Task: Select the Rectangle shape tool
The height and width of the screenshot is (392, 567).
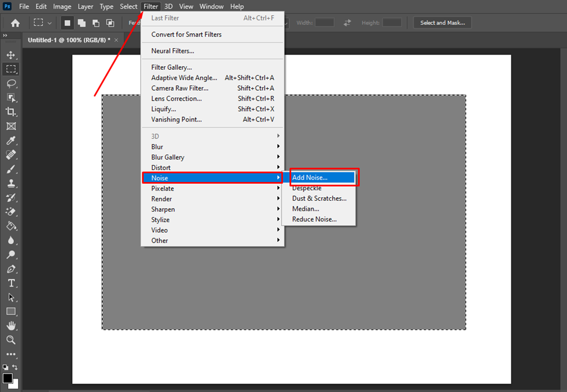Action: 11,311
